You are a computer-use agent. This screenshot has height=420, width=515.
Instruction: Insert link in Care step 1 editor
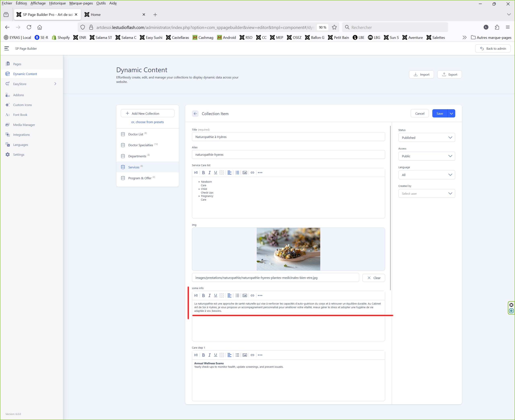click(252, 355)
